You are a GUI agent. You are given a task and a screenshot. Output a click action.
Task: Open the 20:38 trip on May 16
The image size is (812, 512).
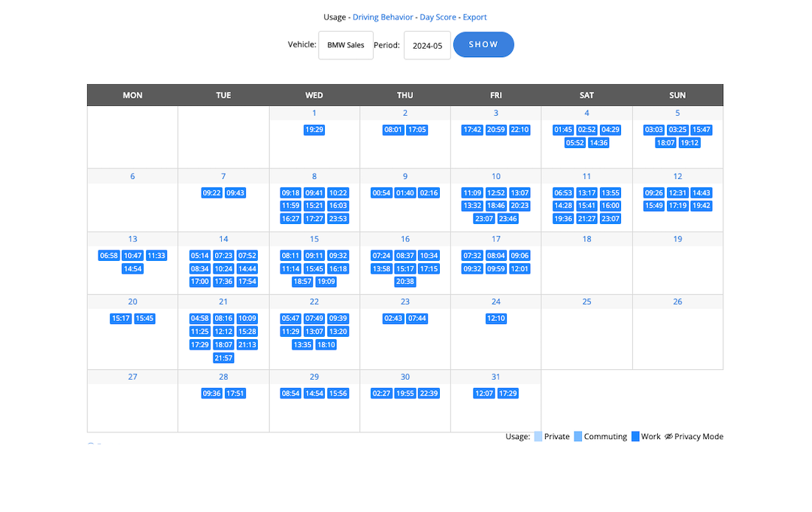[405, 282]
